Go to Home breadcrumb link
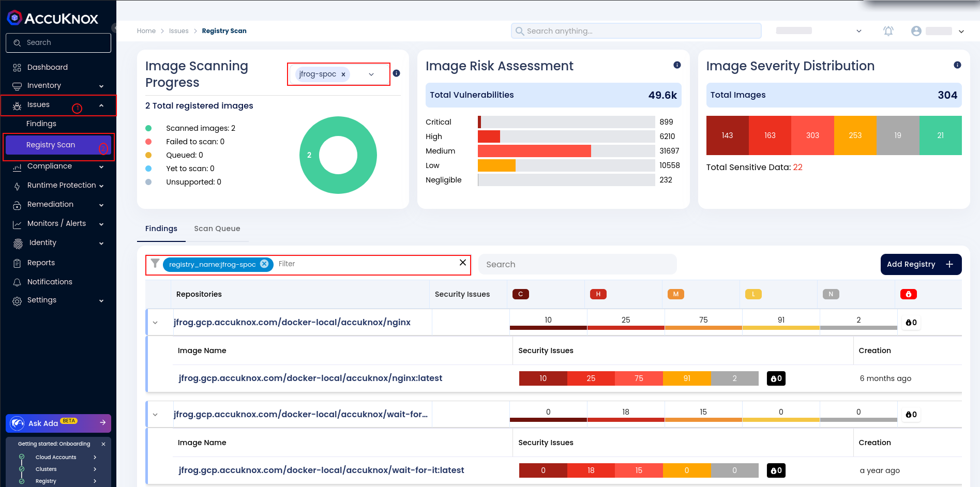Viewport: 980px width, 487px height. [146, 31]
